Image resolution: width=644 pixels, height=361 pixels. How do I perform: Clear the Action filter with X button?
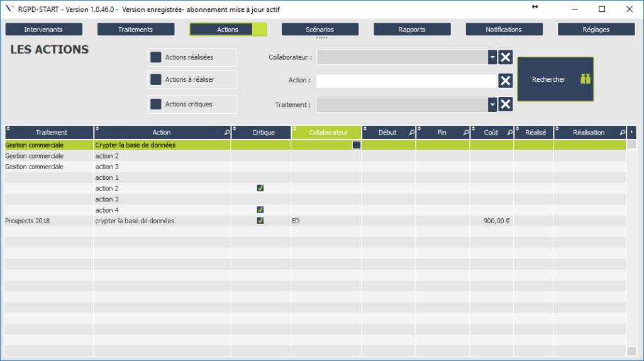click(505, 81)
